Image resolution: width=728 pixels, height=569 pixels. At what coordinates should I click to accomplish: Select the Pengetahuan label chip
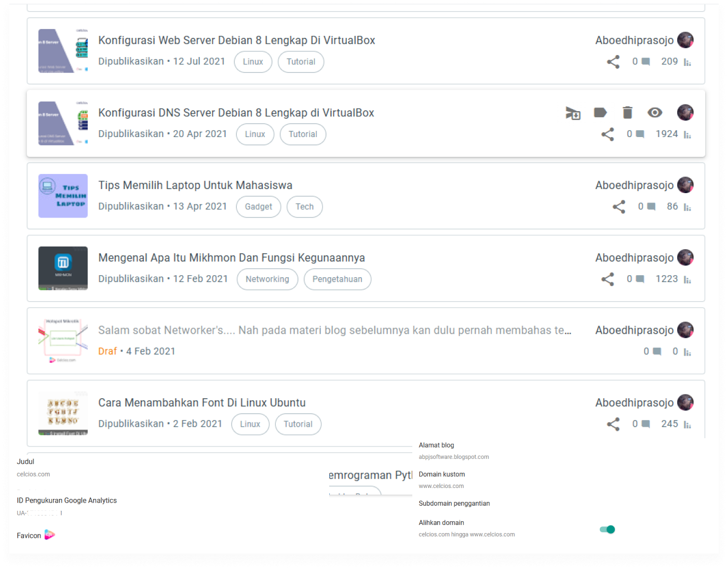pos(337,279)
